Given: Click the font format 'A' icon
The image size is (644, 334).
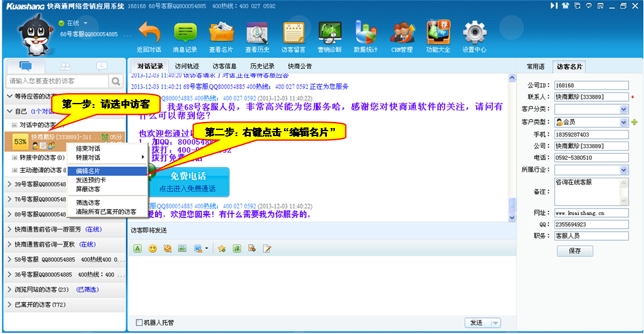Looking at the screenshot, I should coord(137,248).
